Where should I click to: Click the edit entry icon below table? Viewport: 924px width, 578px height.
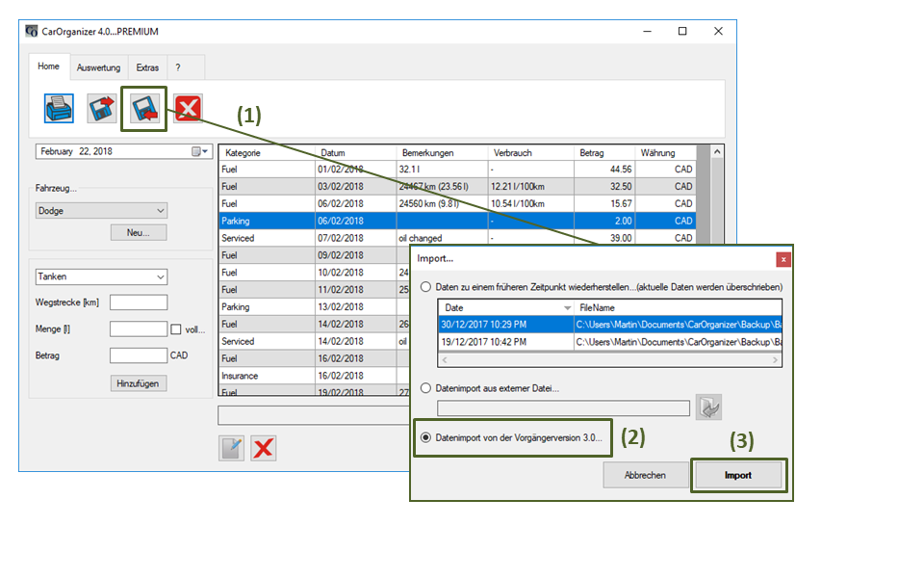point(231,448)
